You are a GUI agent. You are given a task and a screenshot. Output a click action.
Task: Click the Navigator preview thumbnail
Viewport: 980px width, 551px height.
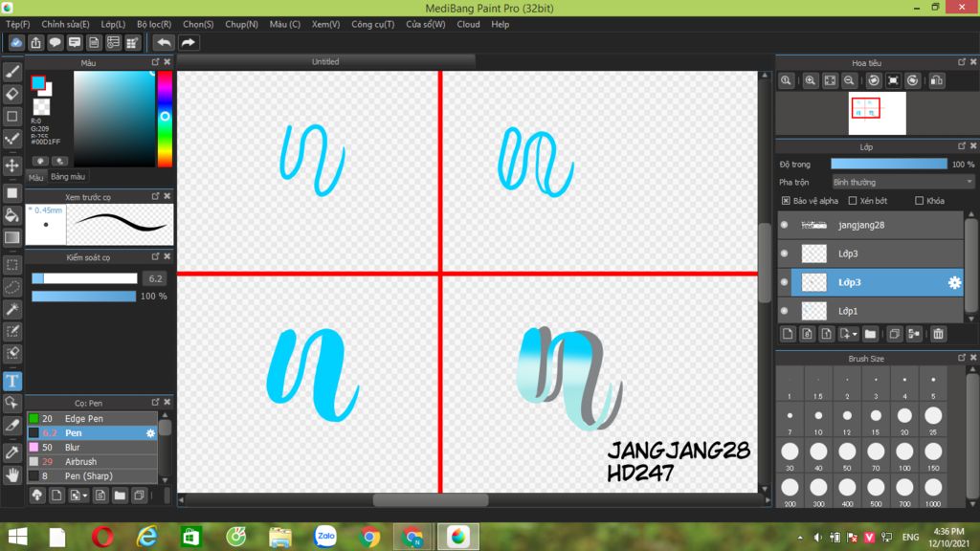tap(877, 113)
